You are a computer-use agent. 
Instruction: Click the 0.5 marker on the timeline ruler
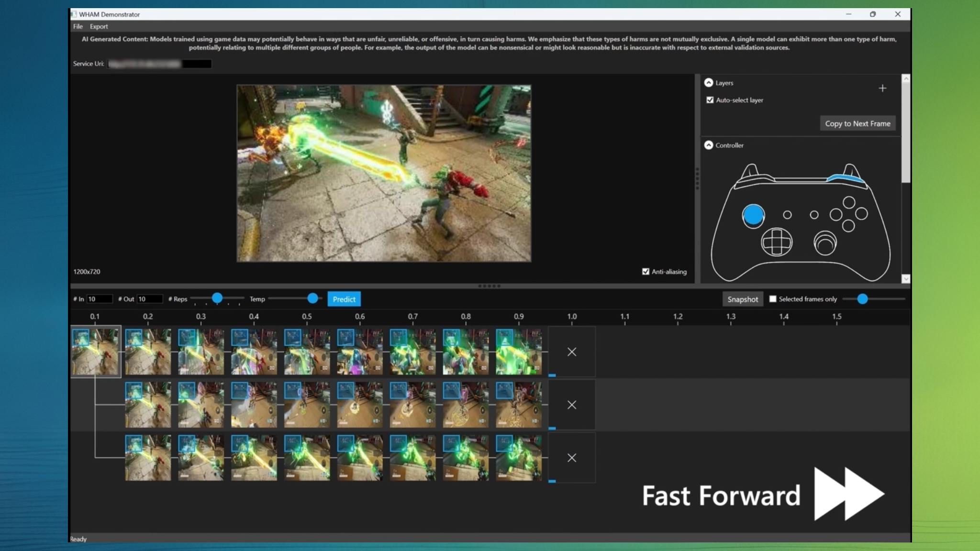[307, 317]
